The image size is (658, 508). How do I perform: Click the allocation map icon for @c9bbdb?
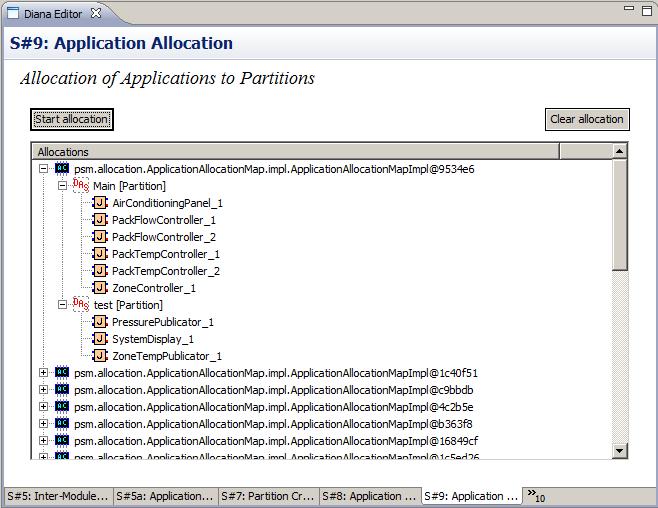point(62,389)
